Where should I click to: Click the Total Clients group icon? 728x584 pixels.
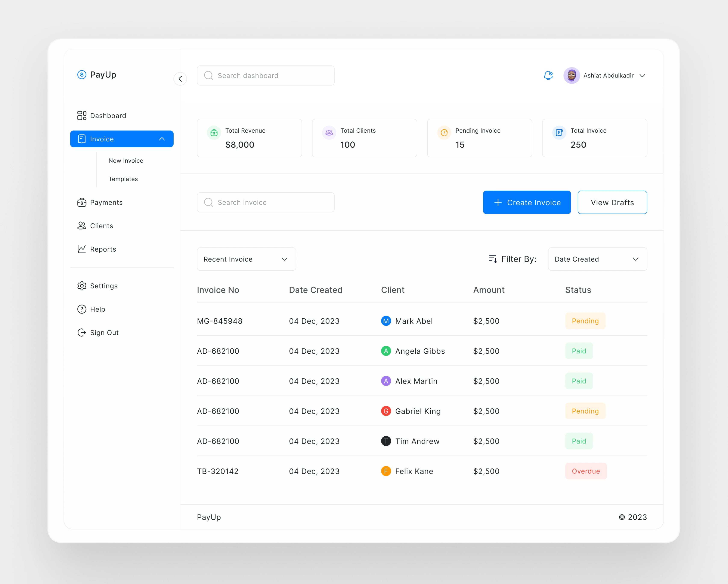(x=329, y=133)
